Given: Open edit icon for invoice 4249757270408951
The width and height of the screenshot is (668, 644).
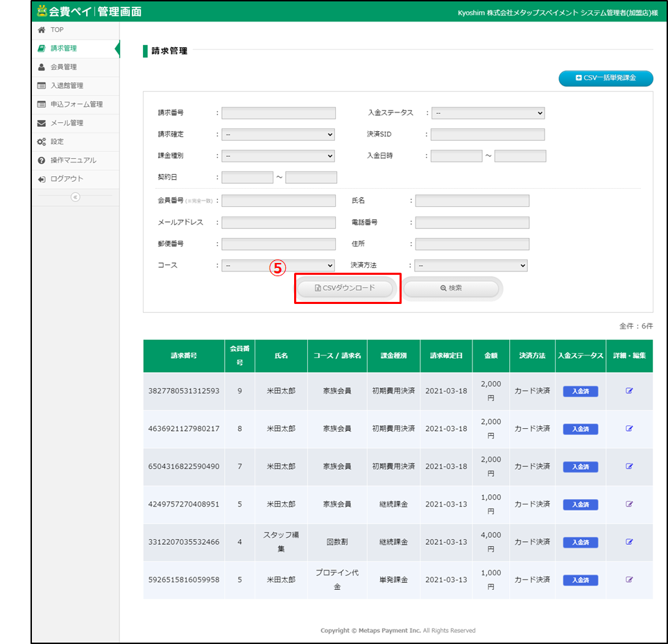Looking at the screenshot, I should (629, 504).
